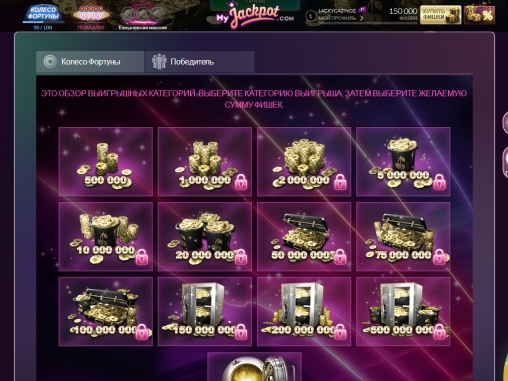Image resolution: width=508 pixels, height=381 pixels.
Task: Switch to the Колесо Фортуны tab
Action: pos(90,62)
